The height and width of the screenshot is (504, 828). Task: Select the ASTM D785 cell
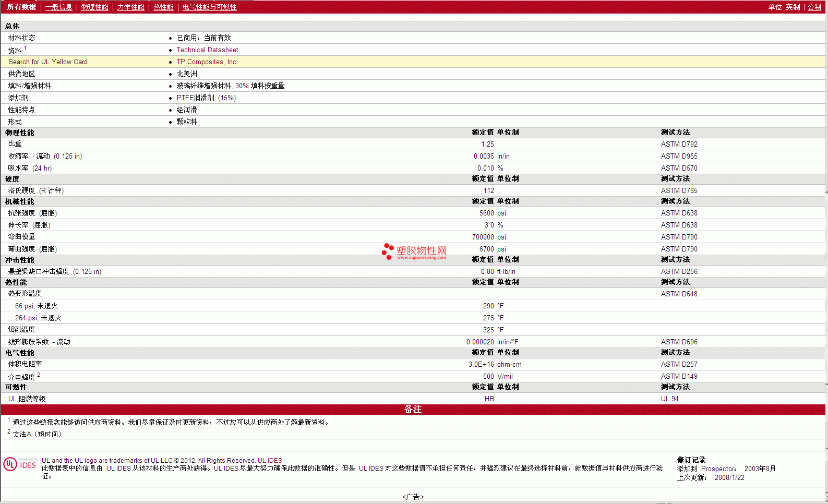(x=679, y=190)
